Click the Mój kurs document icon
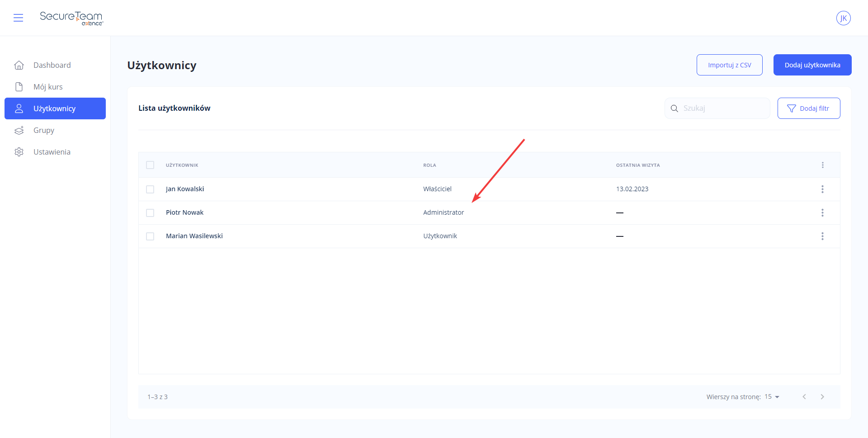 pos(19,87)
